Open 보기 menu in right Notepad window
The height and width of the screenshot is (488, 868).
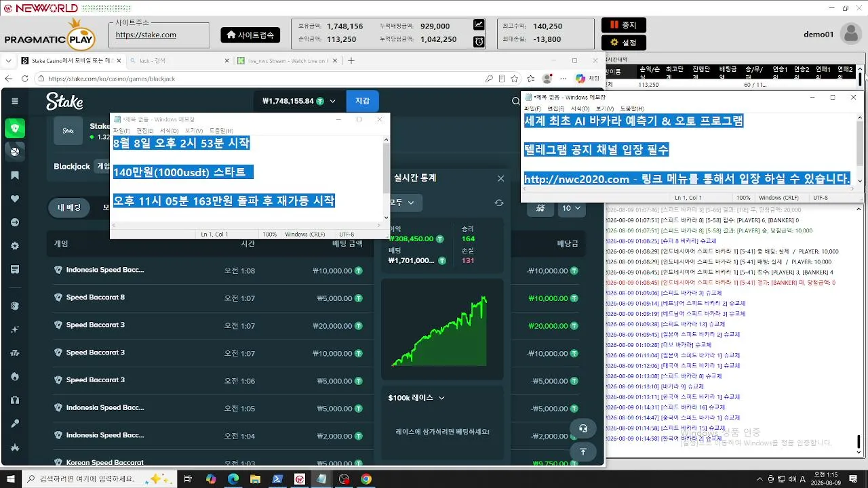(605, 108)
